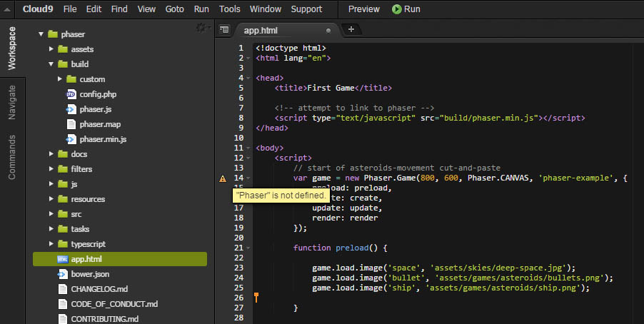Screen dimensions: 644x324
Task: Close the app.html tab via dot
Action: 328,31
